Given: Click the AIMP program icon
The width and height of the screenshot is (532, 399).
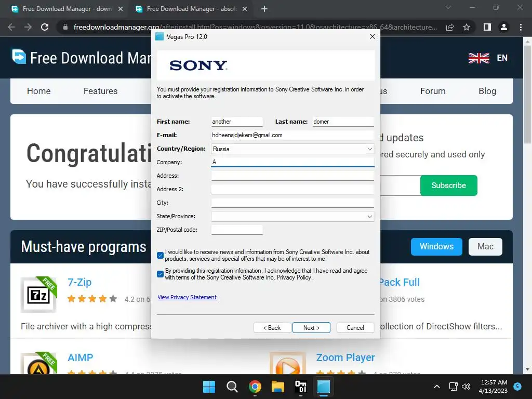Looking at the screenshot, I should (38, 363).
